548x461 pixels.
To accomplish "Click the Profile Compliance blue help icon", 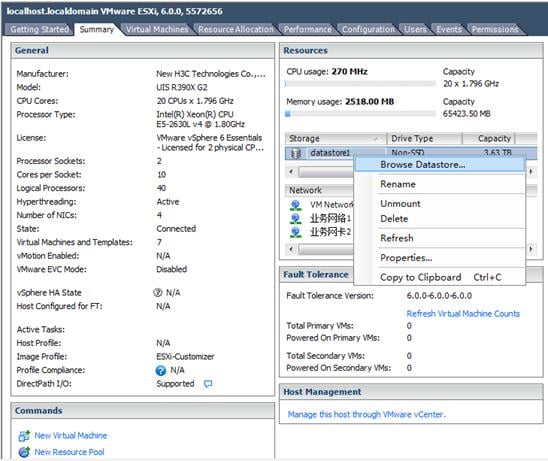I will [160, 370].
